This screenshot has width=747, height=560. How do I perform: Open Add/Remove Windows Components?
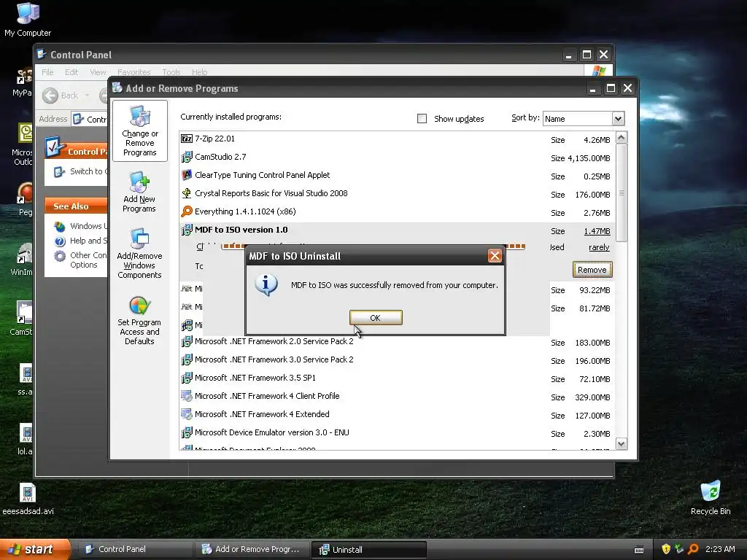point(139,254)
